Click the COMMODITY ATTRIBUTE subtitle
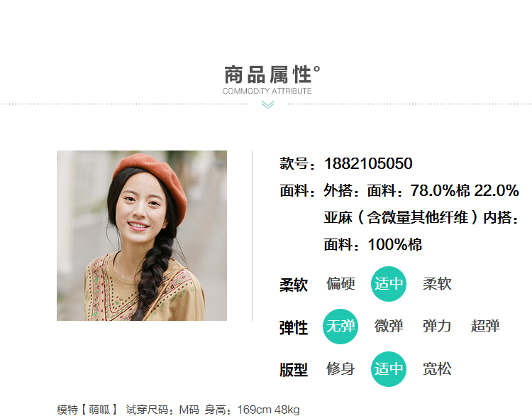Viewport: 532px width, 416px height. point(267,91)
